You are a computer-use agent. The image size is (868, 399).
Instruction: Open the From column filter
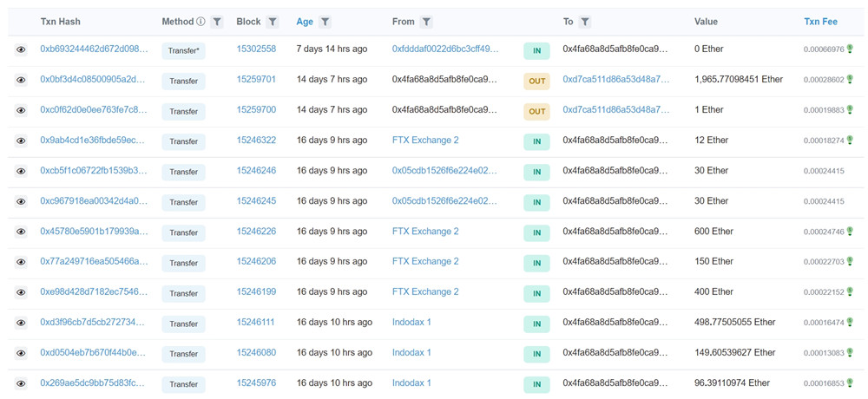pos(426,22)
